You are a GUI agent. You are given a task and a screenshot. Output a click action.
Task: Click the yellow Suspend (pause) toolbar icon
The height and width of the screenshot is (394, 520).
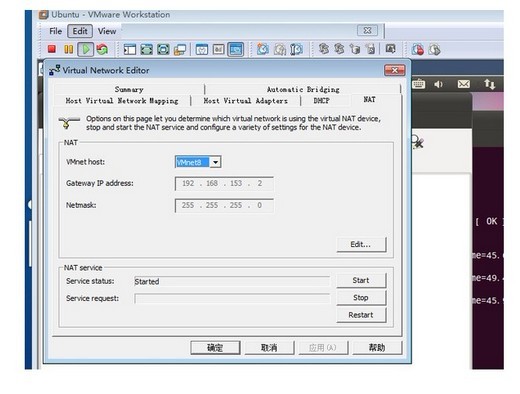69,49
